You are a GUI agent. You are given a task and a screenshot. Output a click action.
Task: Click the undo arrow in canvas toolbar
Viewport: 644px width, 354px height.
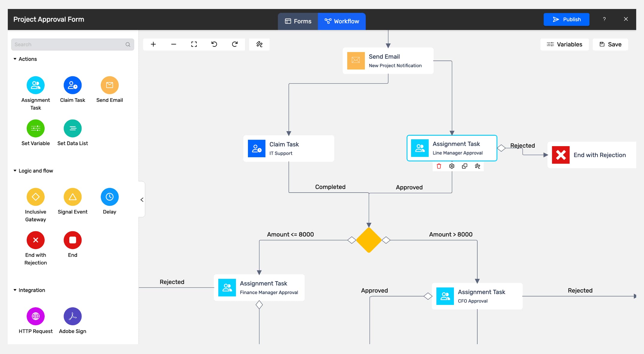[x=214, y=44]
